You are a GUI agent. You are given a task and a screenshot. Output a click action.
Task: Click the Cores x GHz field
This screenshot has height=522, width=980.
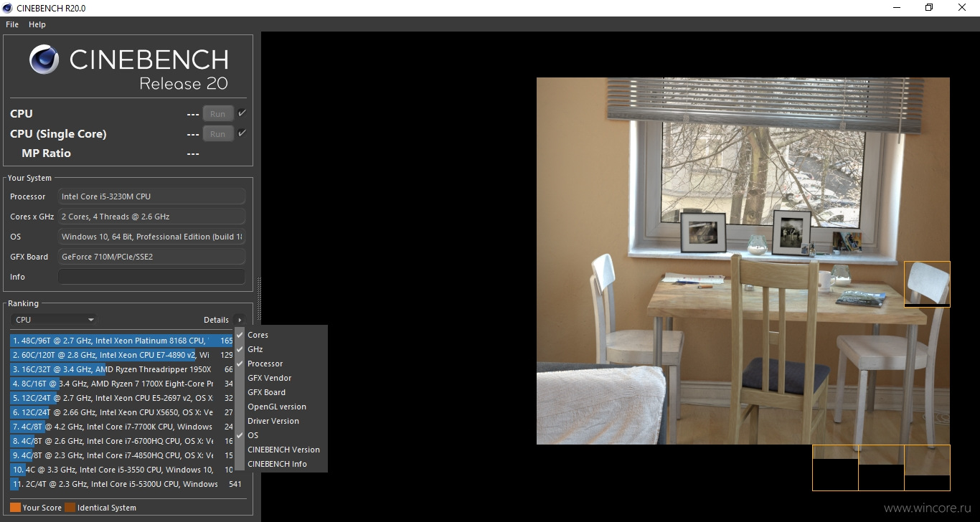pos(151,217)
